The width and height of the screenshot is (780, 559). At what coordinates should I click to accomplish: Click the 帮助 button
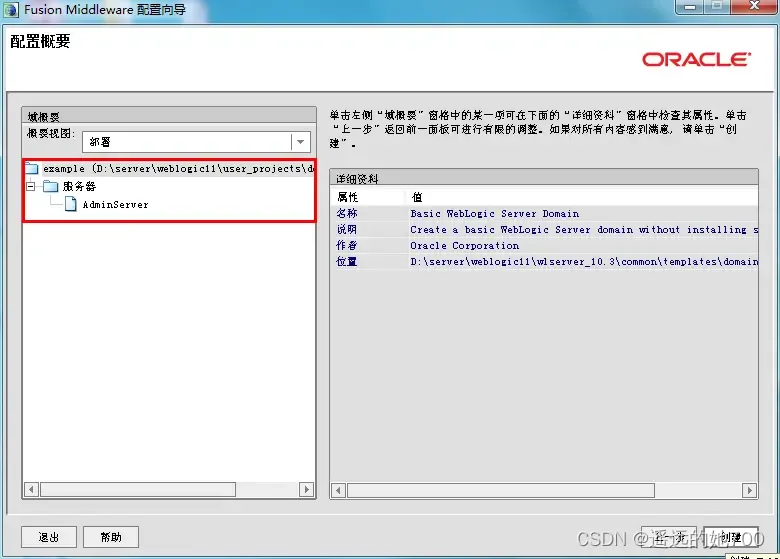110,537
